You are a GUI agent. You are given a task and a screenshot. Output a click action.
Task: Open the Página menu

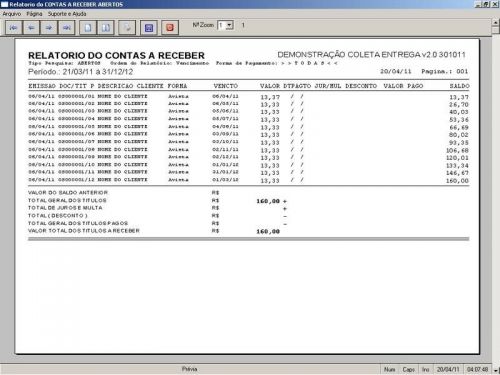pos(34,14)
